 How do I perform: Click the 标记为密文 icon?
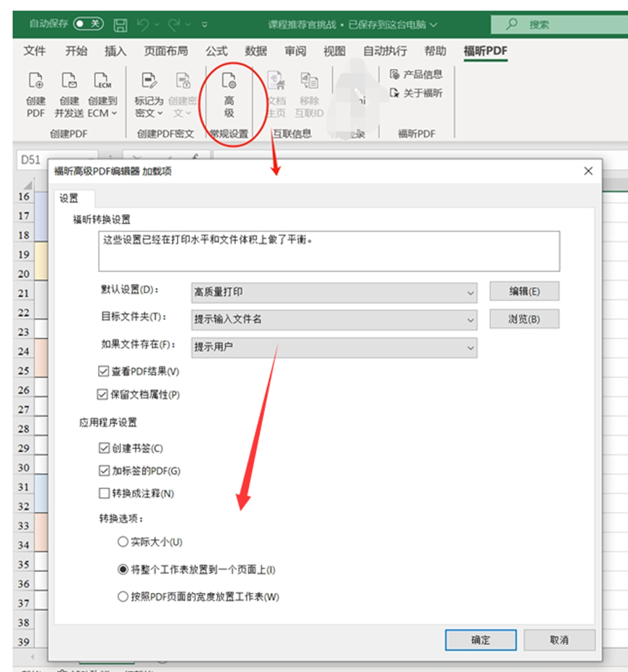pyautogui.click(x=149, y=81)
